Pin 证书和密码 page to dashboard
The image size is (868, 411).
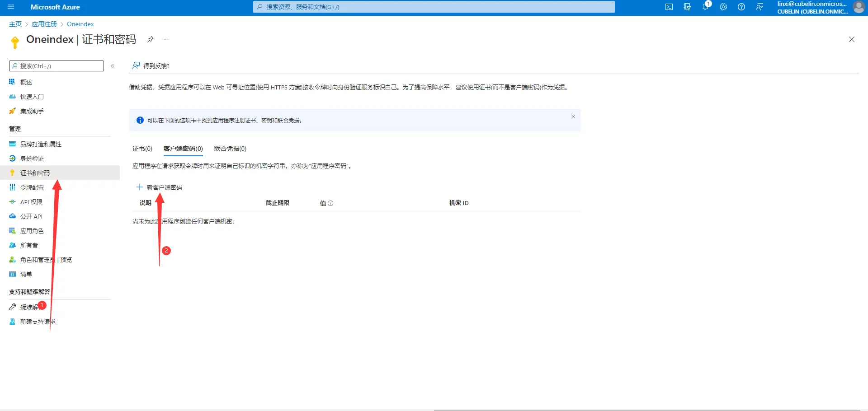[x=151, y=39]
